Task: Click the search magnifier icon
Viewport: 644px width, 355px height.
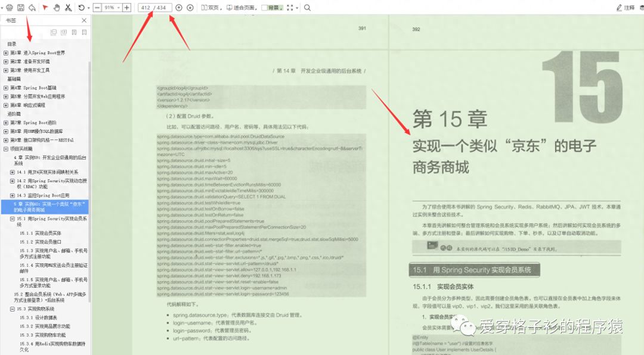Action: pos(307,7)
